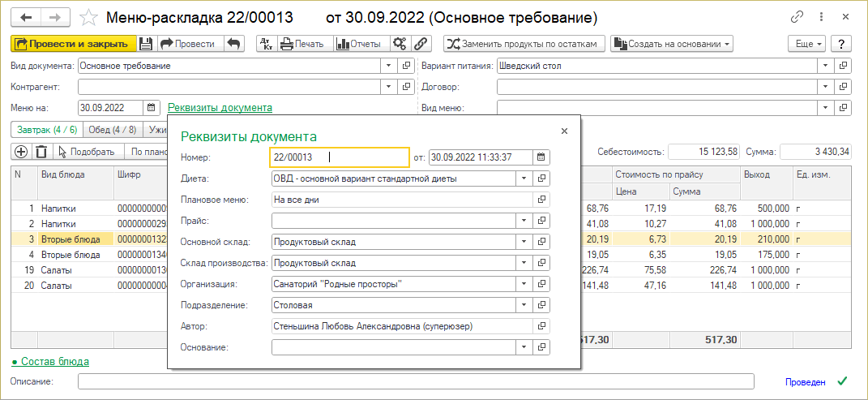Expand Вариант питания dropdown list
The height and width of the screenshot is (400, 868).
(826, 66)
